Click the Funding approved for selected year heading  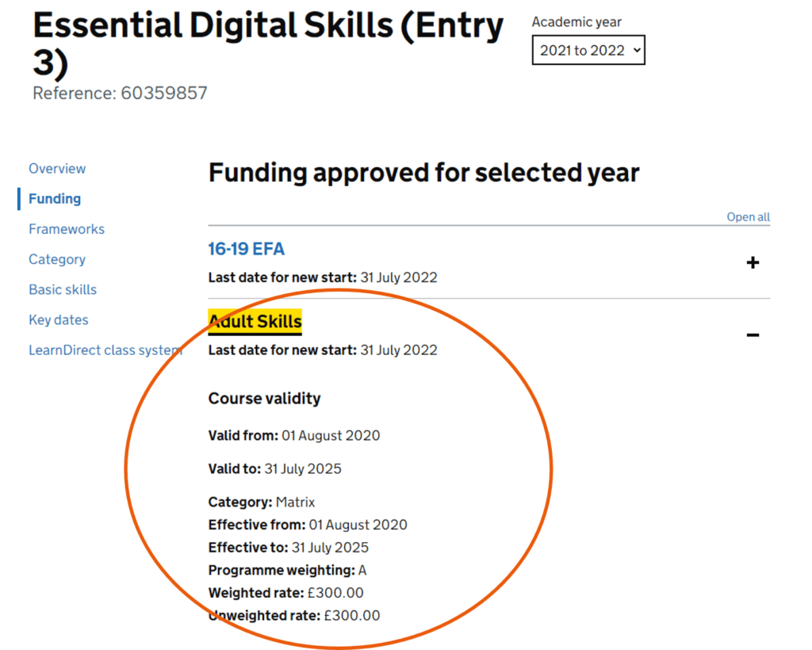click(424, 173)
